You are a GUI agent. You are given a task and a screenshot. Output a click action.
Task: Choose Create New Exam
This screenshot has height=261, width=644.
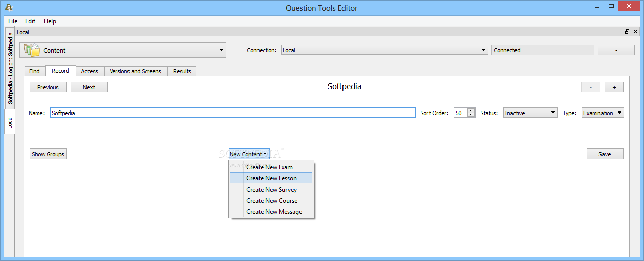(271, 167)
